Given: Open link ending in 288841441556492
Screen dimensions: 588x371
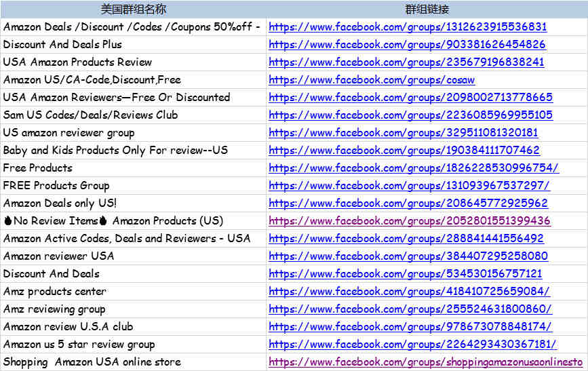Looking at the screenshot, I should coord(406,239).
